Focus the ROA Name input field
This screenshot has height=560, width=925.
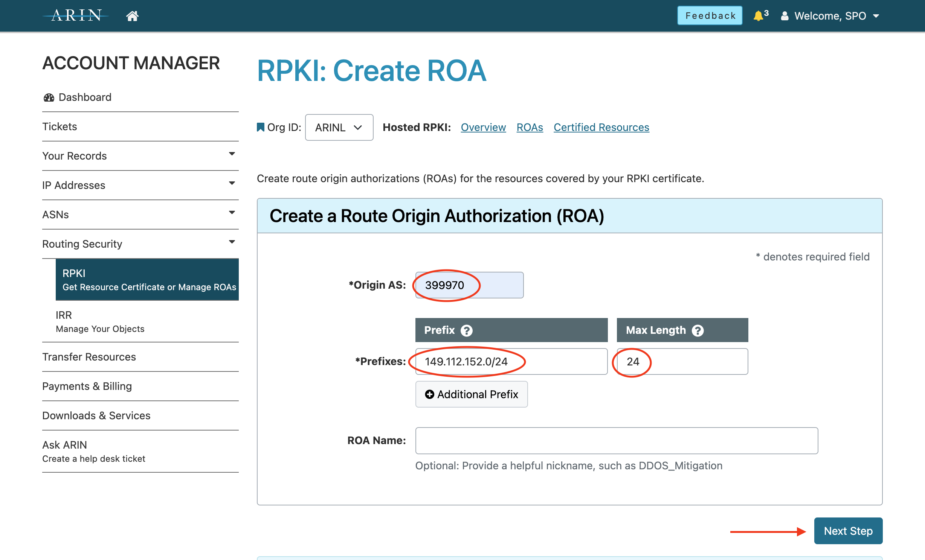pos(617,441)
